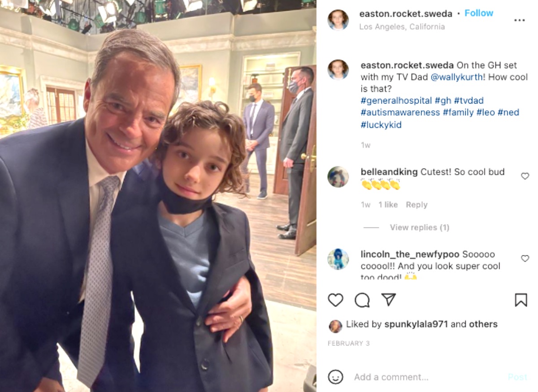Screen dimensions: 538x392
Task: Reply to belleandking's comment
Action: (x=417, y=205)
